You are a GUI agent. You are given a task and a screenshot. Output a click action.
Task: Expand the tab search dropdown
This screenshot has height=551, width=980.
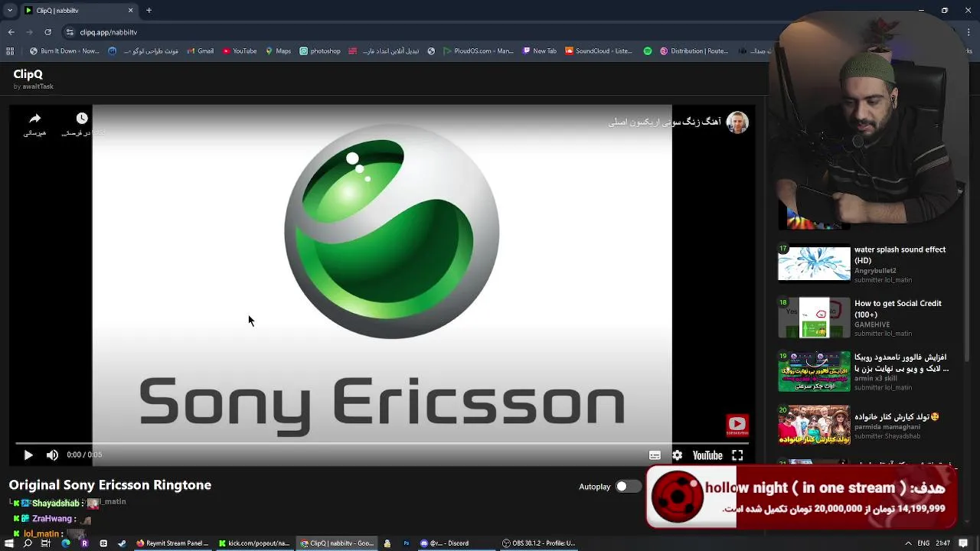(x=9, y=10)
